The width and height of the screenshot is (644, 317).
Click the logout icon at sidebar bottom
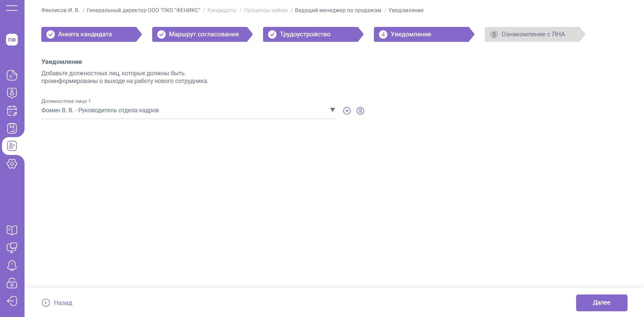[12, 301]
